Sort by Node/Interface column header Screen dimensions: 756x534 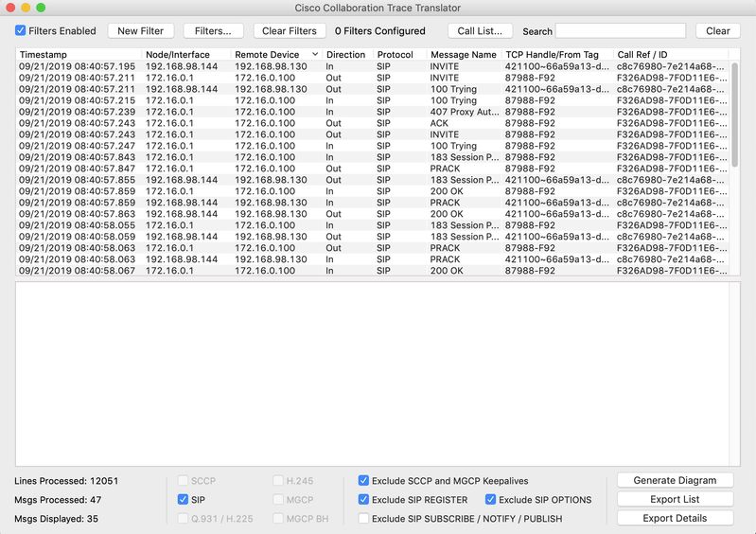(x=186, y=55)
